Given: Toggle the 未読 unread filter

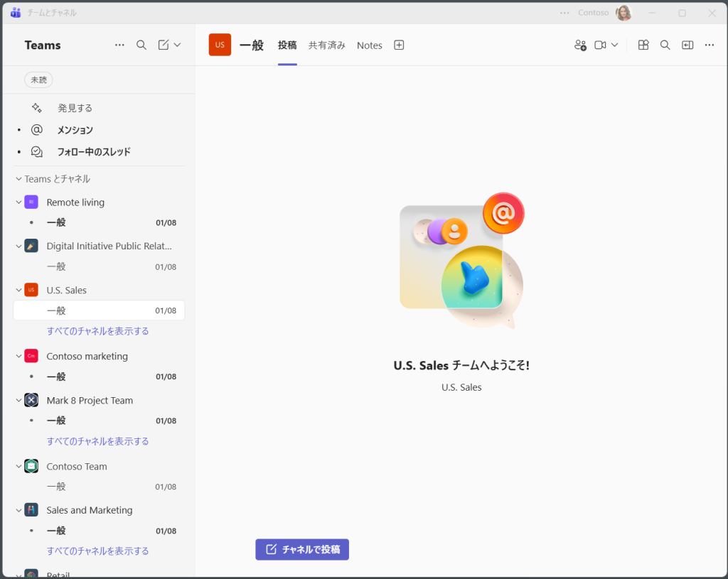Looking at the screenshot, I should tap(38, 80).
